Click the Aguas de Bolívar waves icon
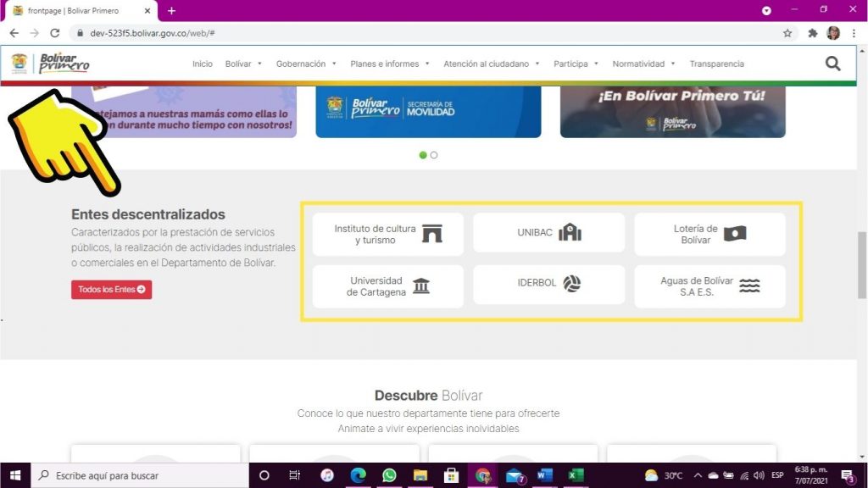 click(x=749, y=286)
